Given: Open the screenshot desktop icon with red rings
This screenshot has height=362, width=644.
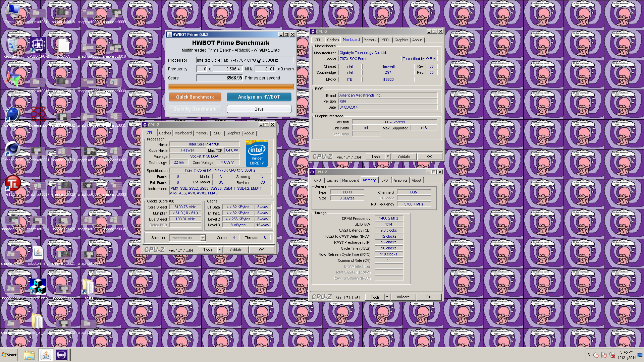Looking at the screenshot, I should (38, 117).
